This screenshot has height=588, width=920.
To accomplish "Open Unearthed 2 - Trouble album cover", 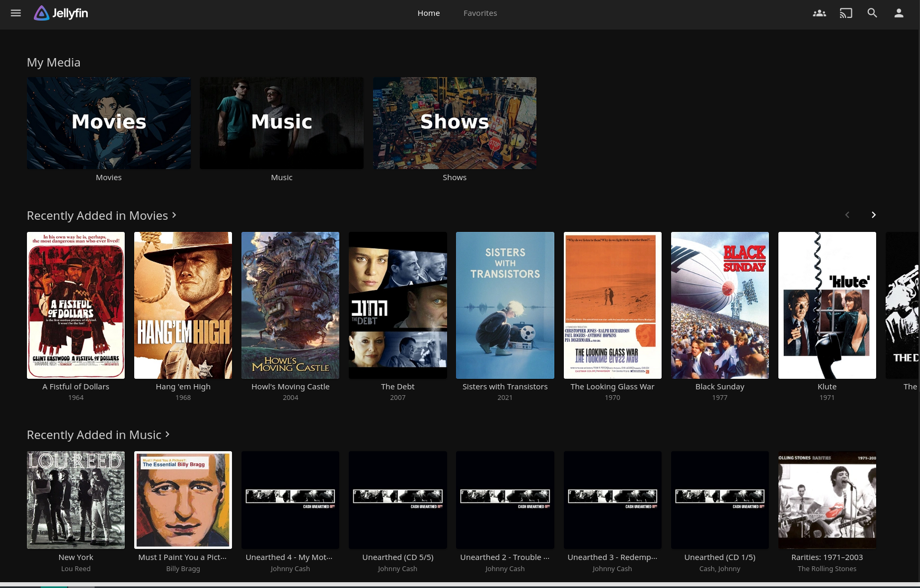I will (x=505, y=500).
